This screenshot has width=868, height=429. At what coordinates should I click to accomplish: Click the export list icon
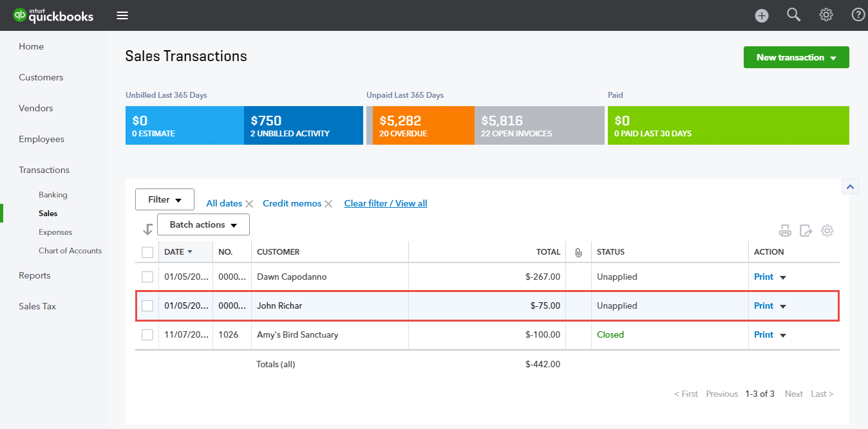click(x=806, y=230)
